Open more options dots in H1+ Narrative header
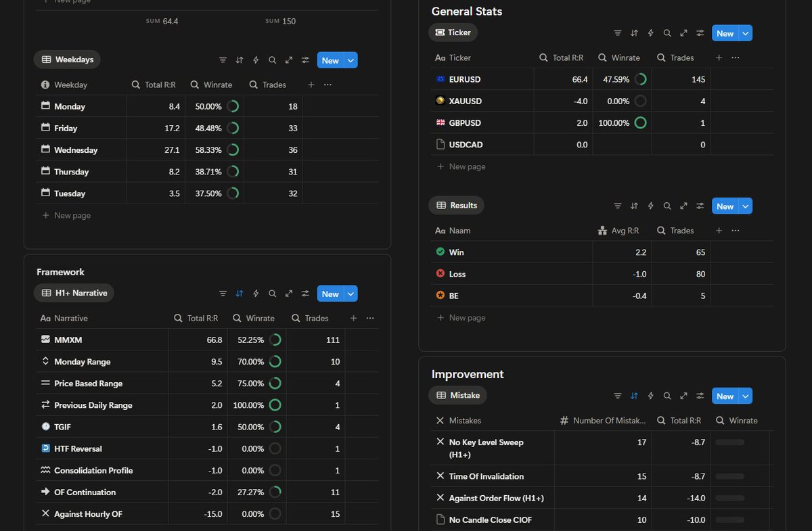 coord(370,318)
